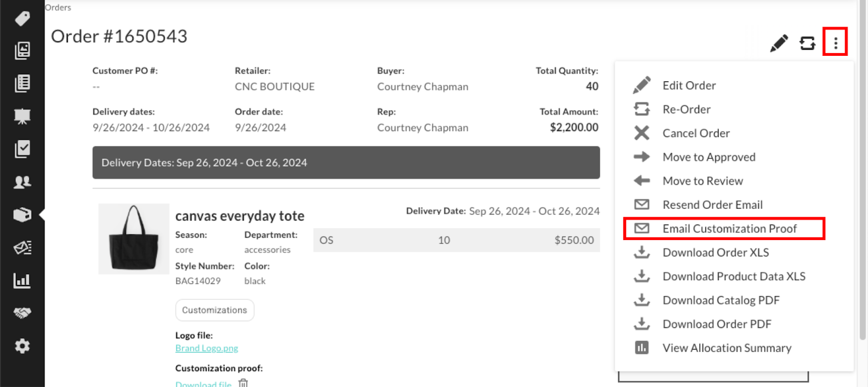This screenshot has height=387, width=868.
Task: Open the people contacts icon in sidebar
Action: pyautogui.click(x=22, y=182)
